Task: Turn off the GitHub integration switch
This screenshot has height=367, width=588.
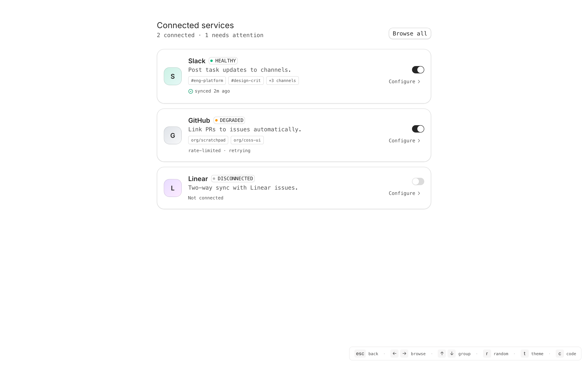Action: pos(418,129)
